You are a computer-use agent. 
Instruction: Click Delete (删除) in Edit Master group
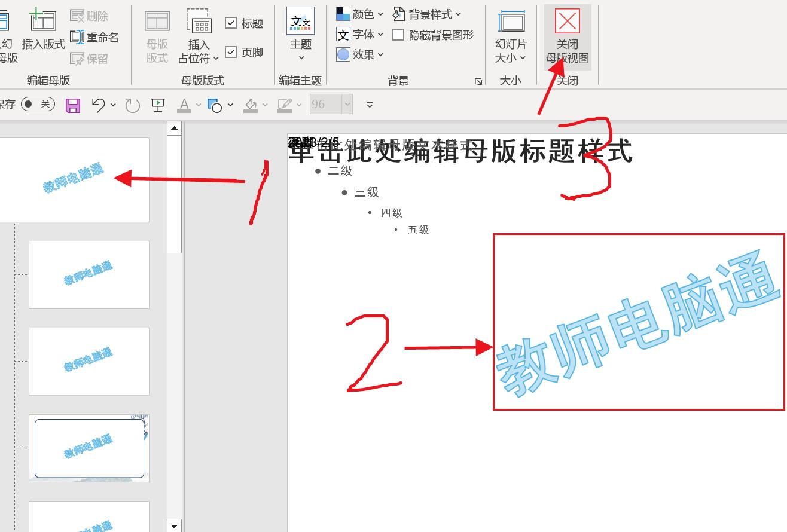click(x=89, y=16)
